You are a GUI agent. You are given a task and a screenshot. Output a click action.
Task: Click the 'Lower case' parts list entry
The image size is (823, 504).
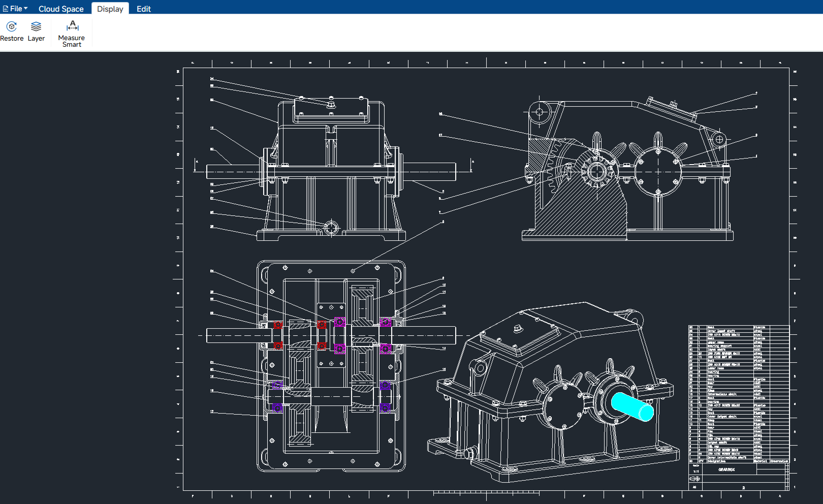tap(716, 368)
